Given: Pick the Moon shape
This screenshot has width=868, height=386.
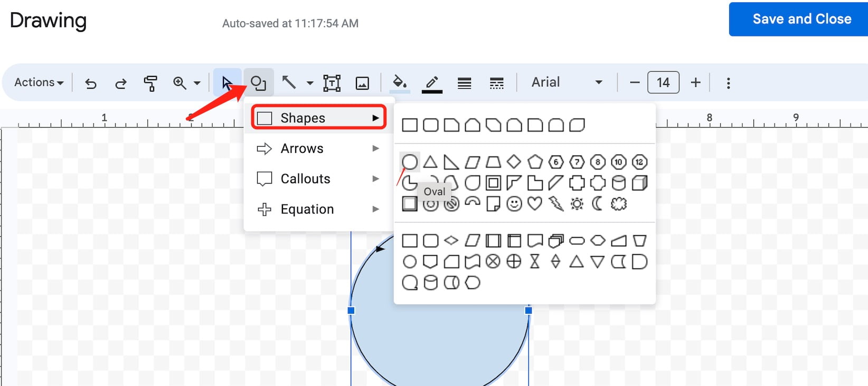Looking at the screenshot, I should click(x=598, y=204).
